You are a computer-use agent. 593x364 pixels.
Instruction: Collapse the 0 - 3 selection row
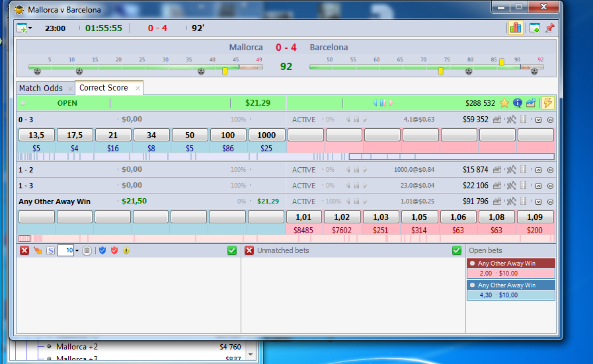[x=538, y=120]
